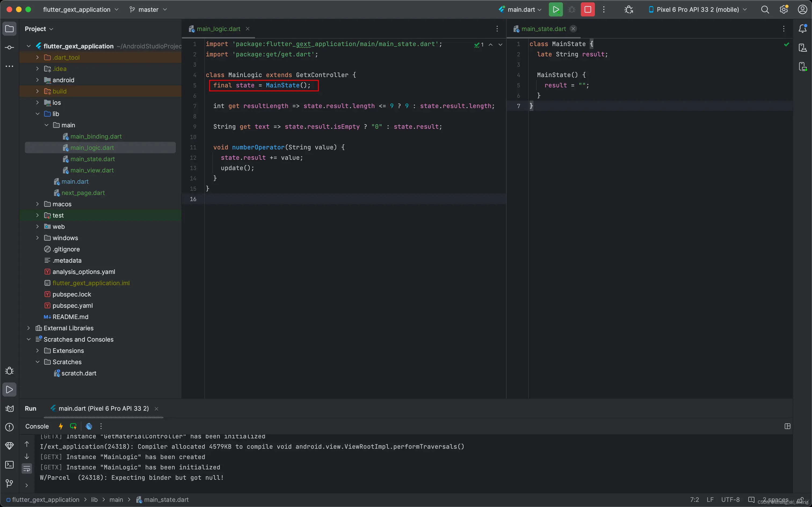Click the Flutter Hot Restart icon in the console
The image size is (812, 507).
(73, 426)
